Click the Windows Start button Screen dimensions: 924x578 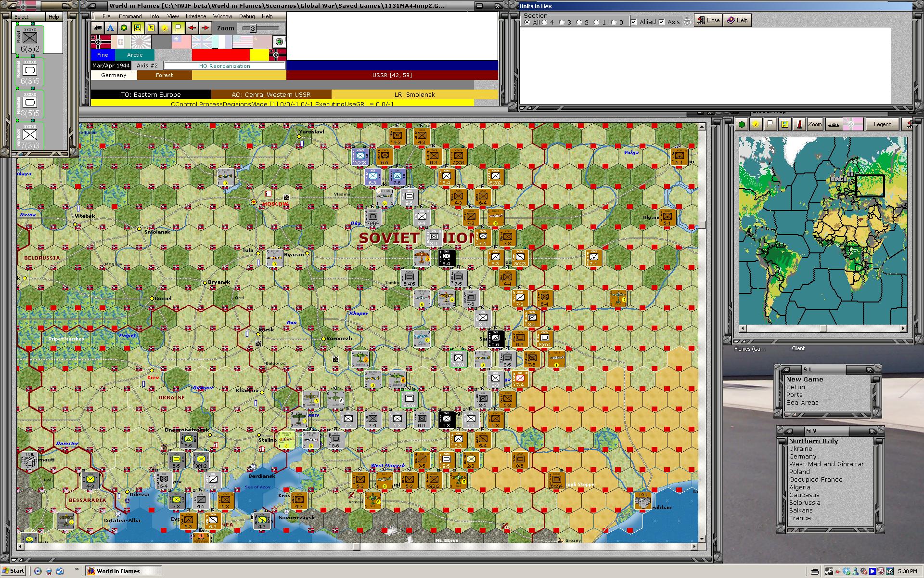pos(13,571)
